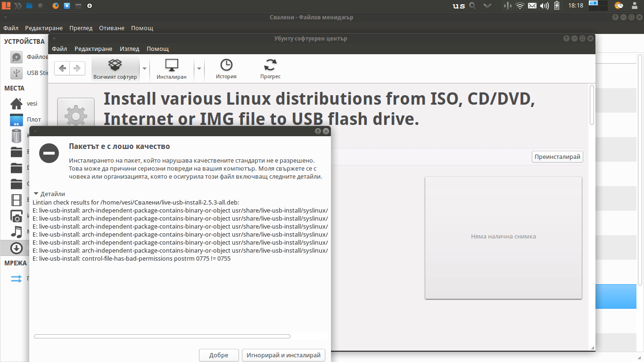Click Игнорирай и инсталирай button
The image size is (644, 362).
pos(284,355)
